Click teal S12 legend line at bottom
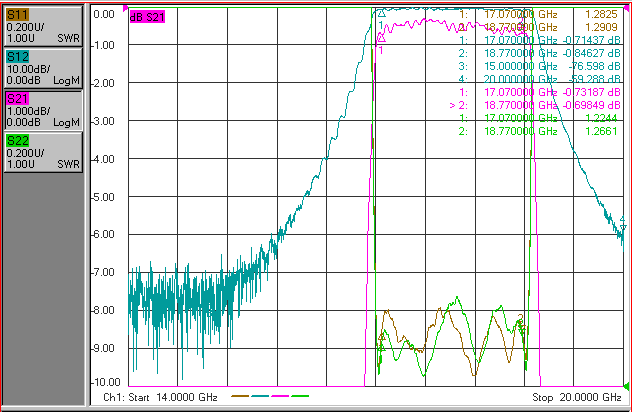632x412 pixels. pyautogui.click(x=260, y=396)
